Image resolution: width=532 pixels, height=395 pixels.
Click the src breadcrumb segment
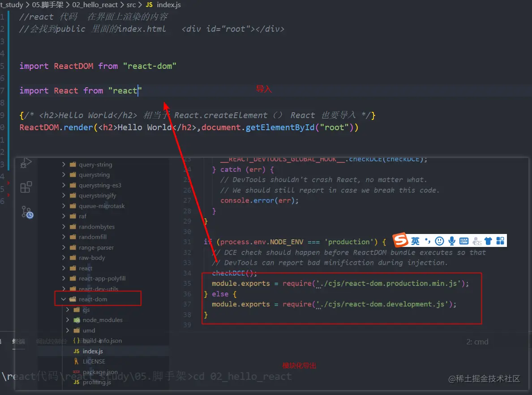131,5
